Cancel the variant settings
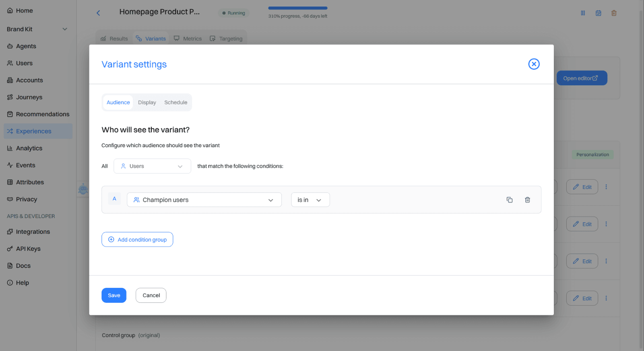644x351 pixels. point(151,296)
